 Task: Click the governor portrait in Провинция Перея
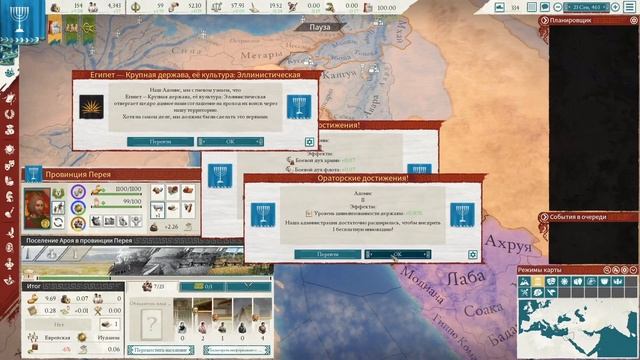coord(37,208)
